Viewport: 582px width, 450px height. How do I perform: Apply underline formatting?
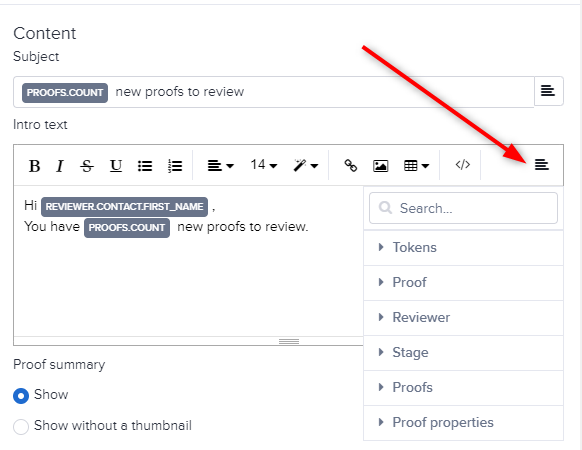(116, 166)
